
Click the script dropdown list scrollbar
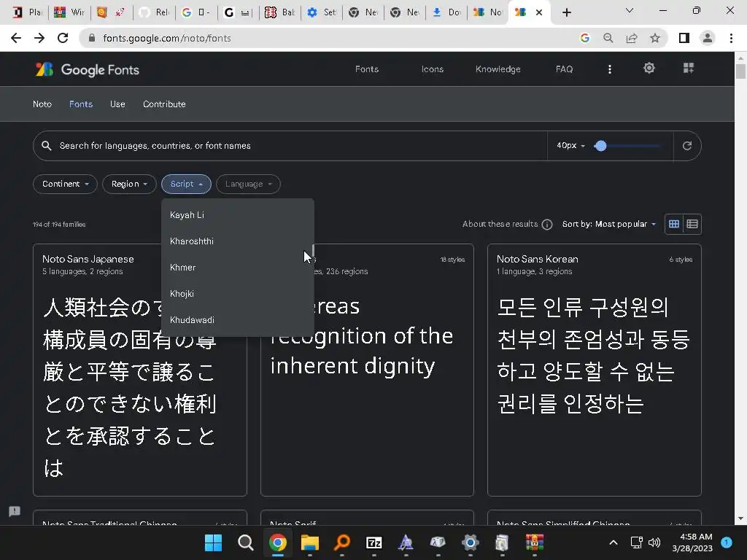[312, 251]
